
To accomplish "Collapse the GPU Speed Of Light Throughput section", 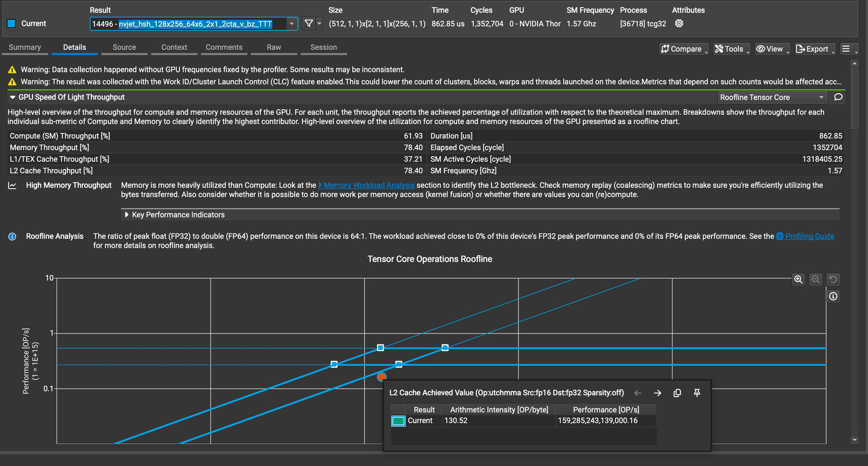I will pyautogui.click(x=13, y=97).
